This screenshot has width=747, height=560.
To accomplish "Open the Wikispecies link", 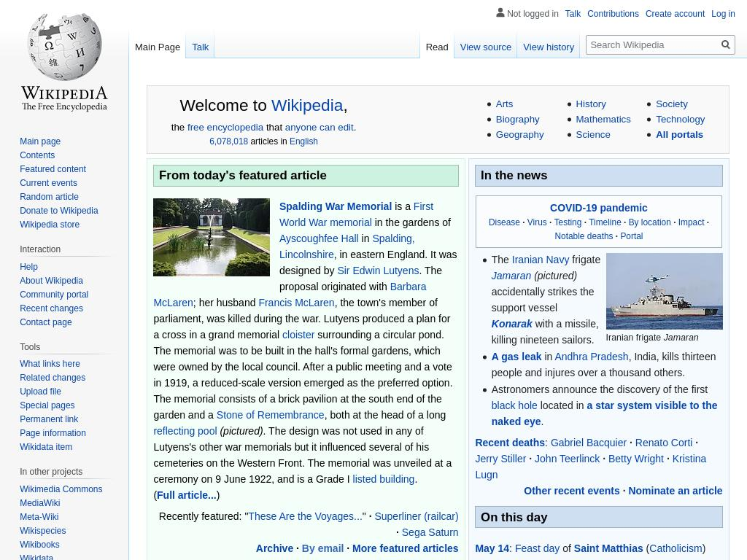I will pos(43,531).
